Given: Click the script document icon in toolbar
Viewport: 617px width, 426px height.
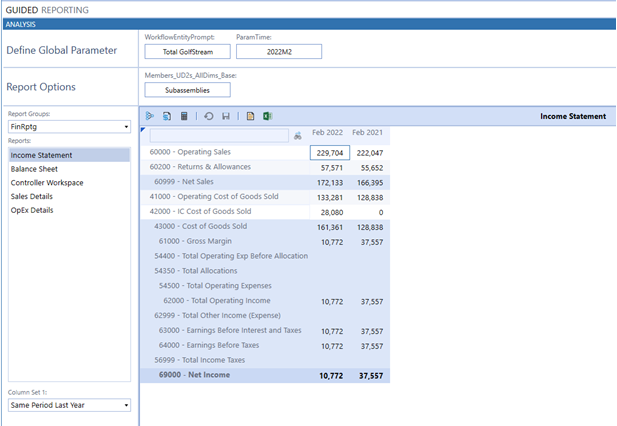Looking at the screenshot, I should click(167, 116).
